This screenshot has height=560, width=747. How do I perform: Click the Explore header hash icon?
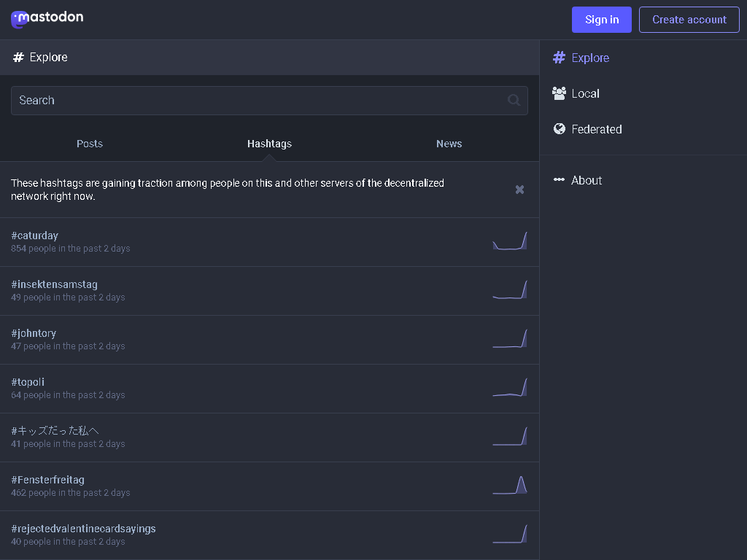[x=18, y=57]
